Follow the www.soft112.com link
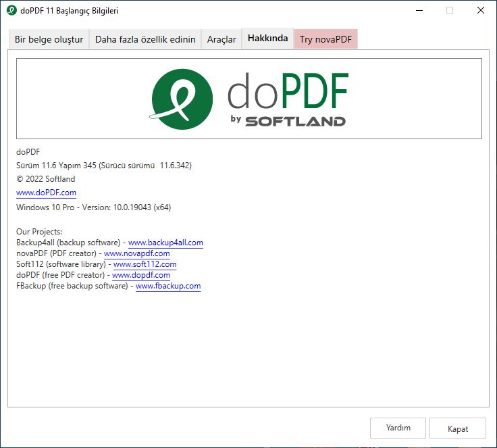The width and height of the screenshot is (497, 448). (x=145, y=264)
